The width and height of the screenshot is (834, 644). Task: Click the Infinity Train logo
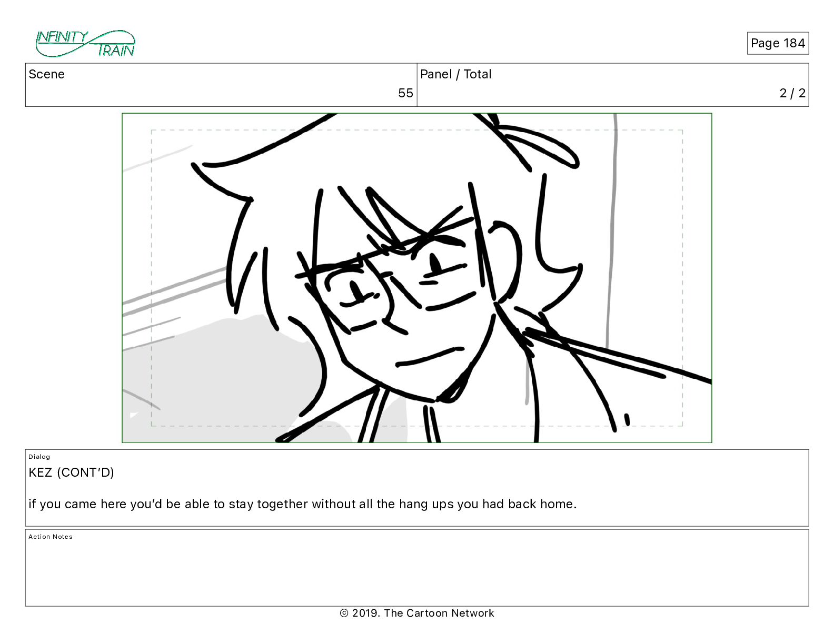(x=85, y=44)
